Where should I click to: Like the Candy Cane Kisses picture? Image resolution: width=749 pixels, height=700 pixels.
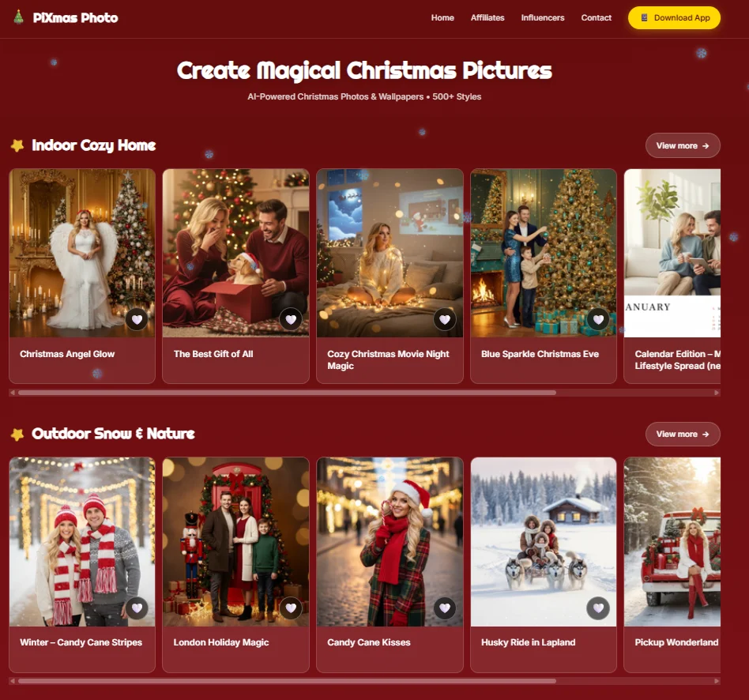444,608
